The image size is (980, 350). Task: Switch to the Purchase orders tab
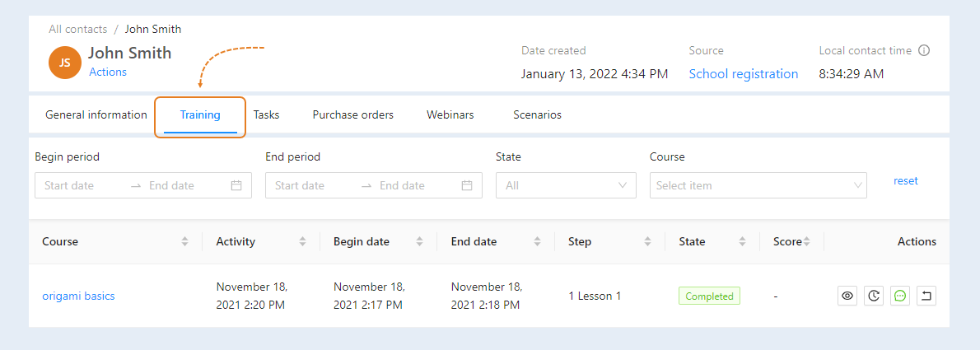pyautogui.click(x=353, y=115)
